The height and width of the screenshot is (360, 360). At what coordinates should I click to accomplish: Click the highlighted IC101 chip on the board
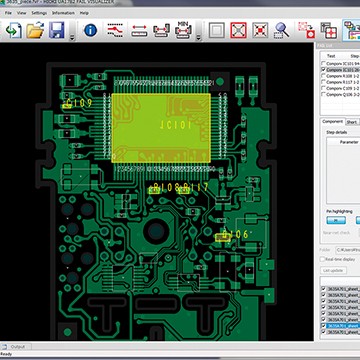(161, 128)
